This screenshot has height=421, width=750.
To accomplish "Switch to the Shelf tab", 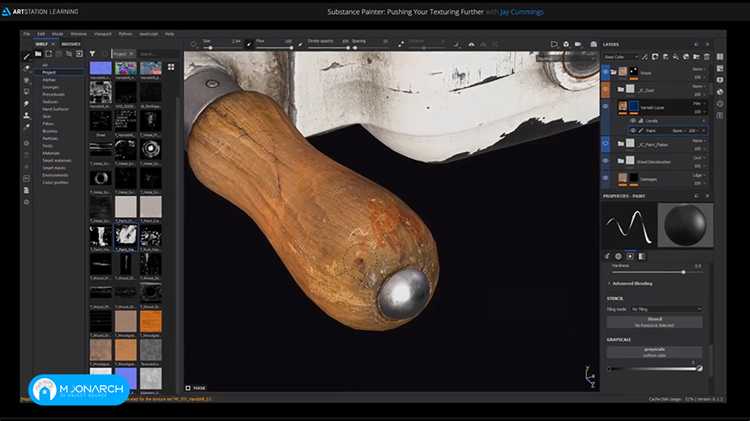I will pyautogui.click(x=42, y=44).
